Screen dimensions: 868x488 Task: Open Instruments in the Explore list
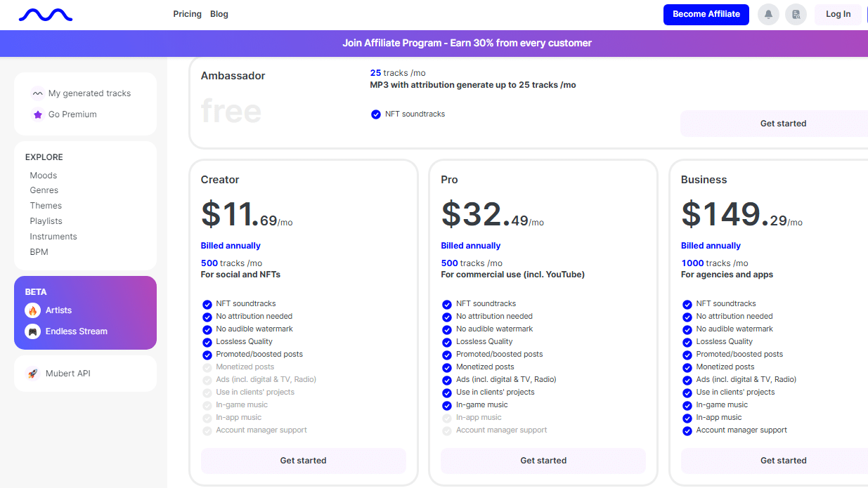coord(53,237)
